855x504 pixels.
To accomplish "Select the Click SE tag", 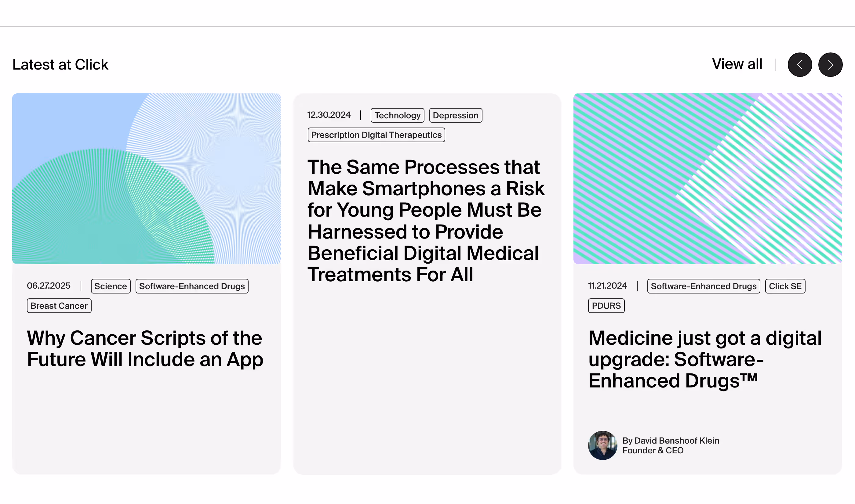I will 785,286.
